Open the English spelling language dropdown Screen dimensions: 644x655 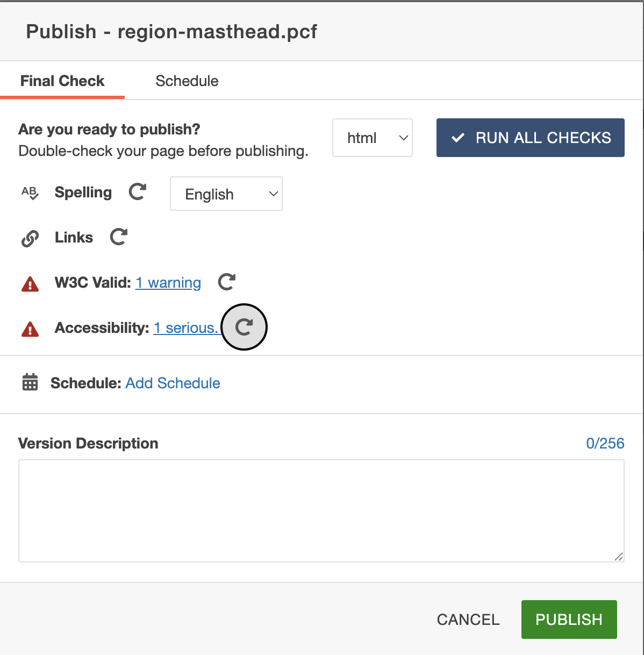[x=226, y=194]
